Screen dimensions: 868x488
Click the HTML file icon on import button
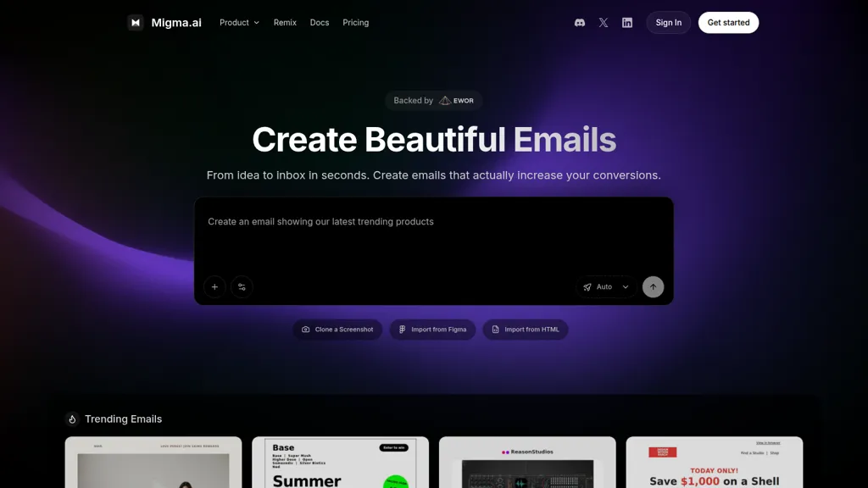point(495,330)
